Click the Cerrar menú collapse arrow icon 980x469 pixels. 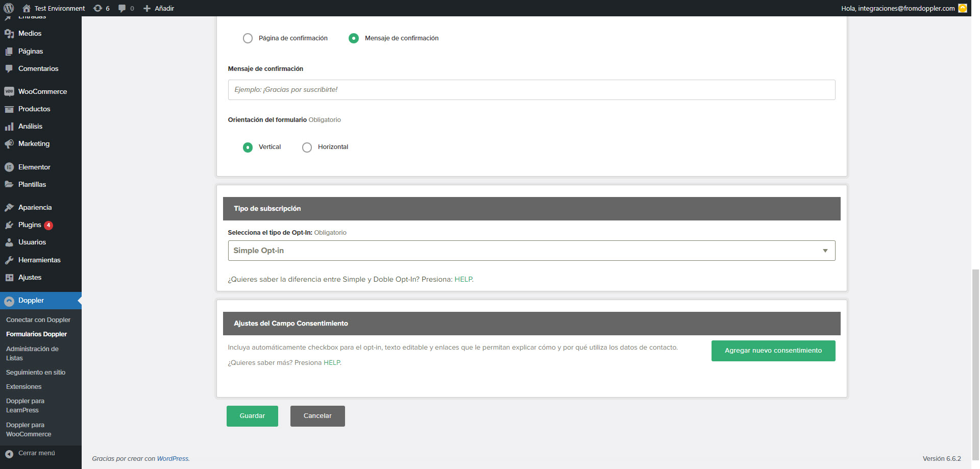[x=9, y=453]
